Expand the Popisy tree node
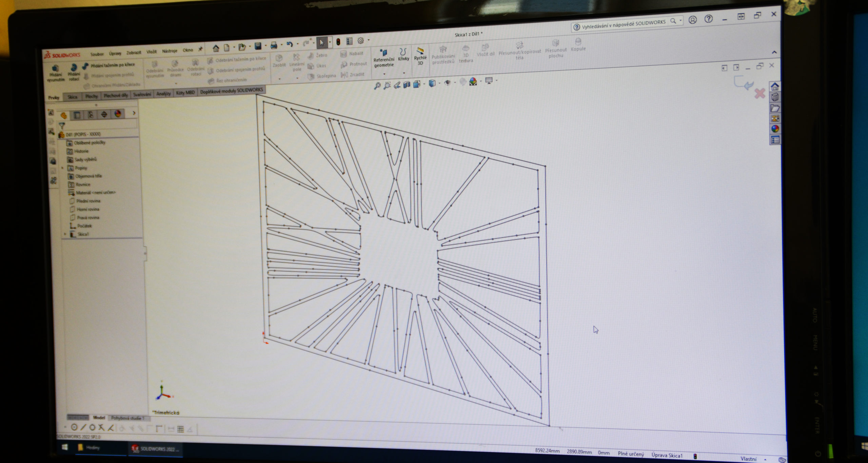This screenshot has width=868, height=463. 62,168
